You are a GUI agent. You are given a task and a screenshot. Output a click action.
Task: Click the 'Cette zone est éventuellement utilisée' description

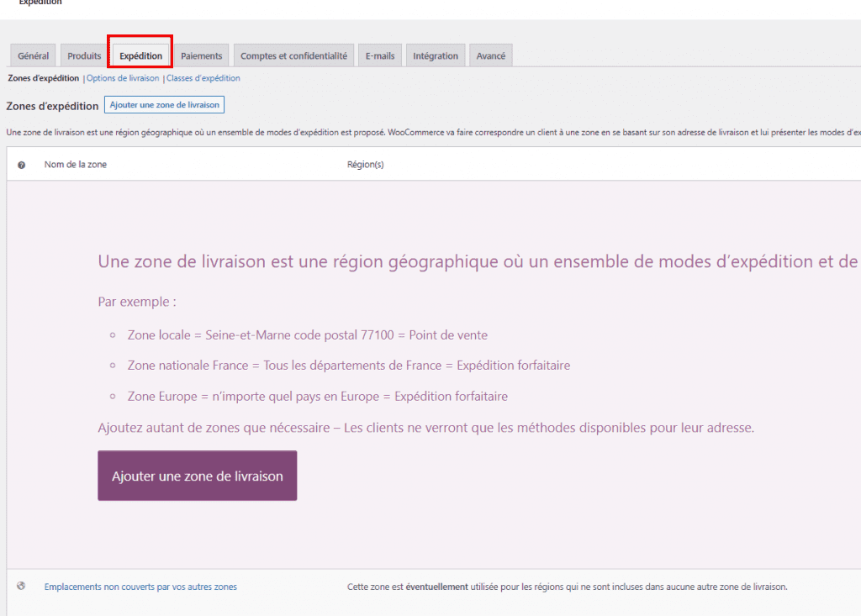point(568,587)
